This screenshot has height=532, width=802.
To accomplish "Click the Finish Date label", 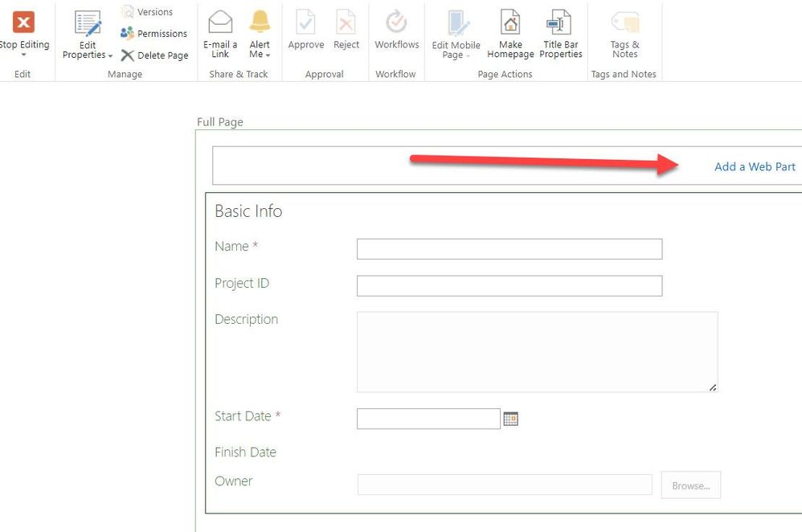I will [245, 452].
